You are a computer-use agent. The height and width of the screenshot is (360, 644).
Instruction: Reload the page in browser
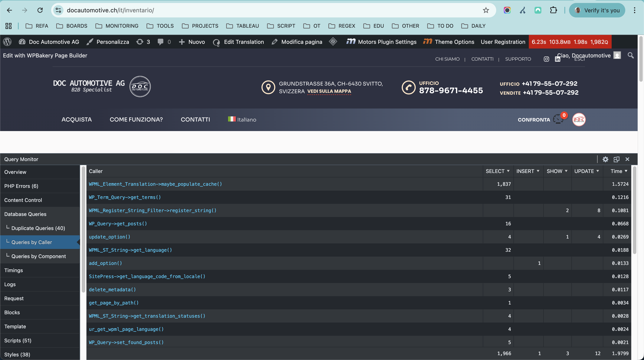click(40, 10)
